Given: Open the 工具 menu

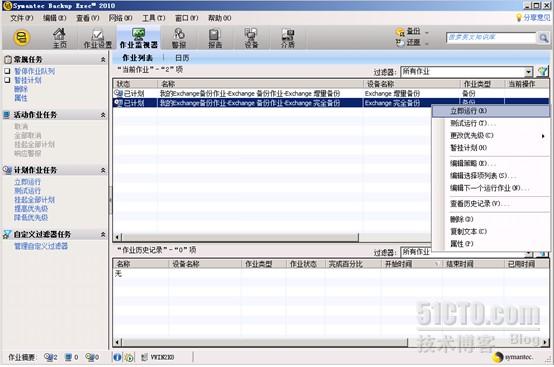Looking at the screenshot, I should click(x=153, y=18).
